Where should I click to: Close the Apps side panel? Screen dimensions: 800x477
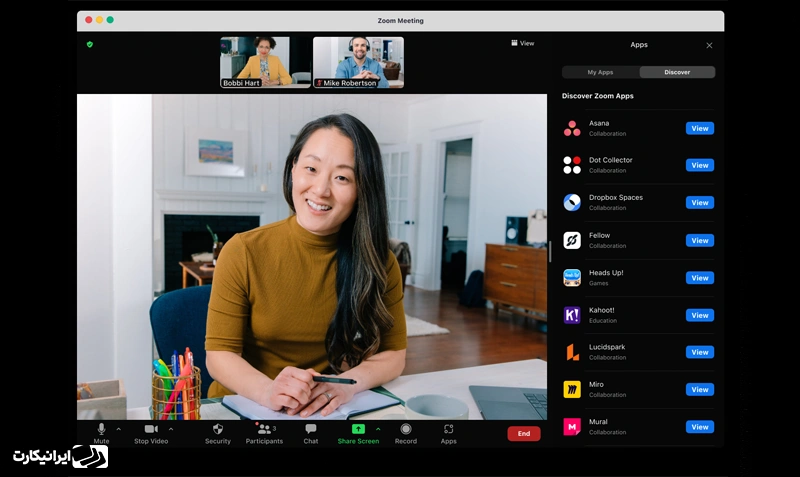(709, 45)
